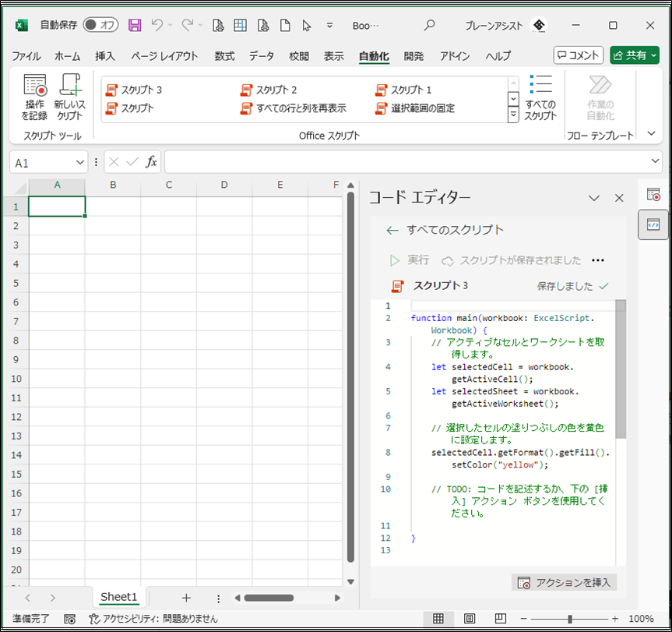Open the three-dot more options menu in the code editor
Image resolution: width=672 pixels, height=632 pixels.
tap(597, 260)
